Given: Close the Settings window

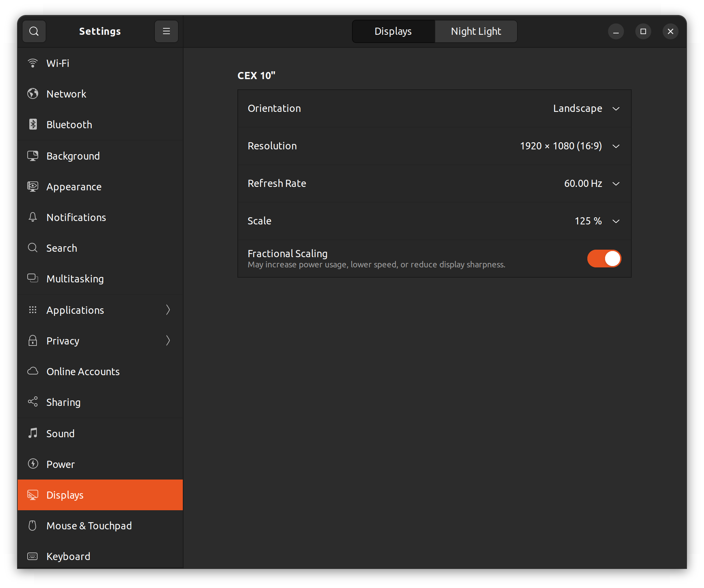Looking at the screenshot, I should pyautogui.click(x=671, y=31).
